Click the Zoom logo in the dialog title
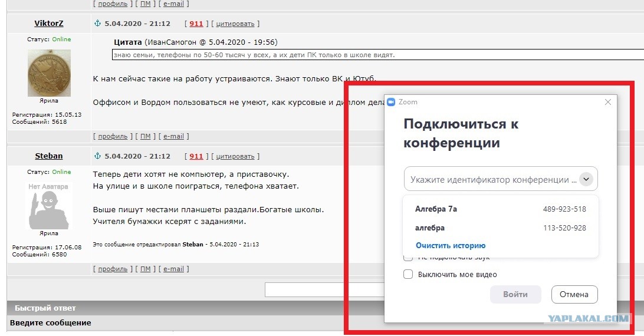Viewport: 644px width, 336px height. click(391, 102)
